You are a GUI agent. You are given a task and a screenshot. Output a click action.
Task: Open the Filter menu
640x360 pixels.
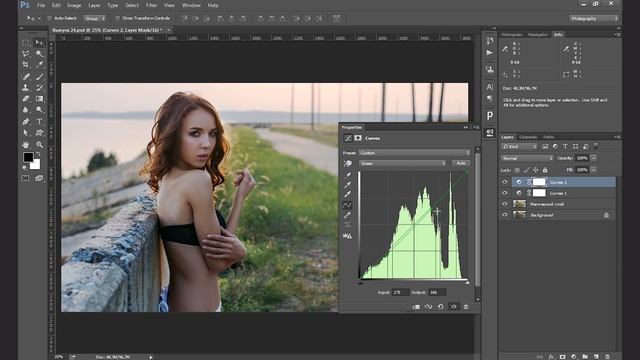(151, 5)
